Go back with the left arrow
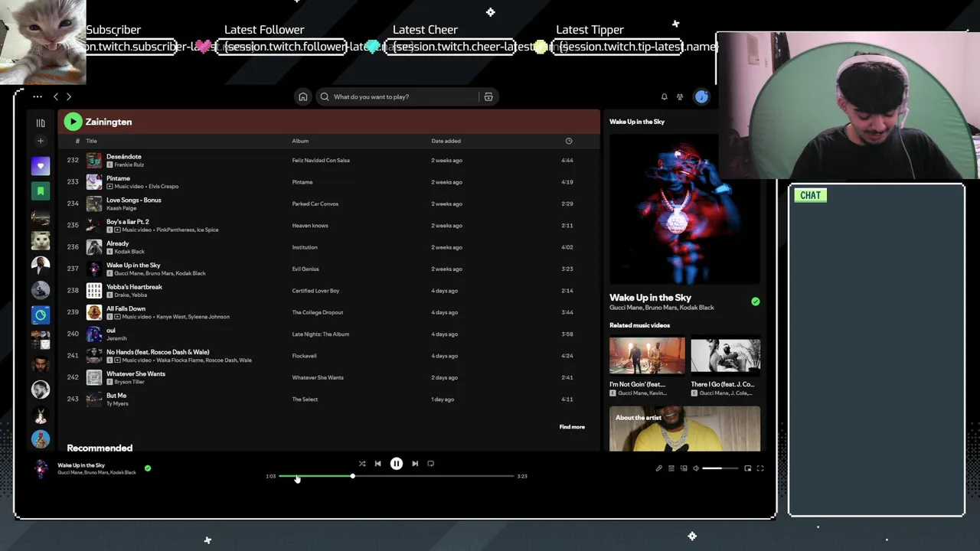The width and height of the screenshot is (980, 551). tap(56, 96)
